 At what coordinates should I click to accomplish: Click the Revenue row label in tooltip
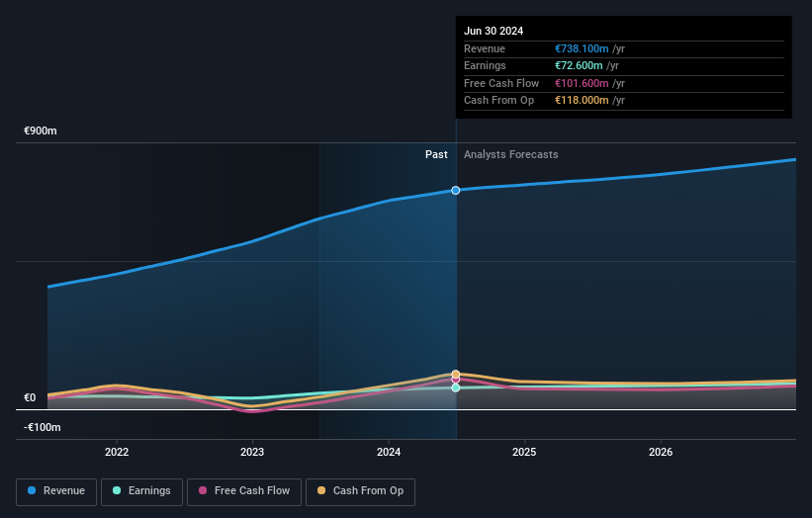tap(485, 48)
